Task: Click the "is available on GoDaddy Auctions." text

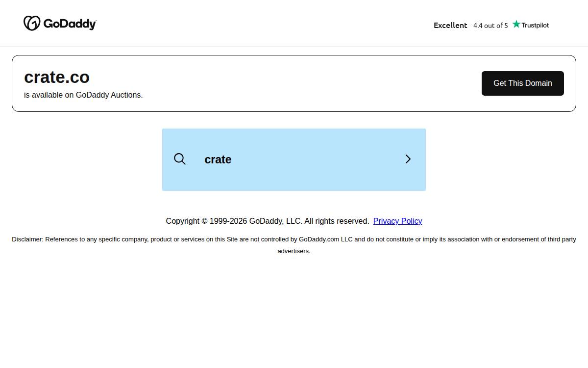Action: coord(83,95)
